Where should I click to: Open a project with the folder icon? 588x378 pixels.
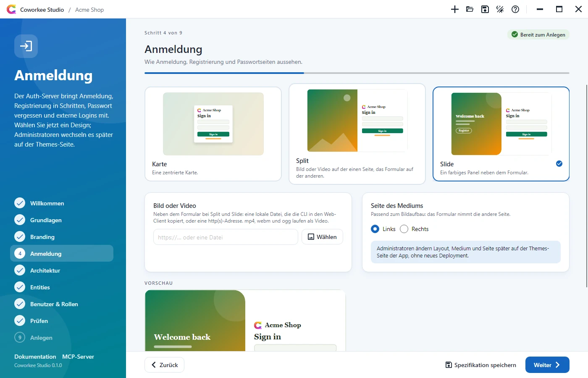(x=470, y=9)
